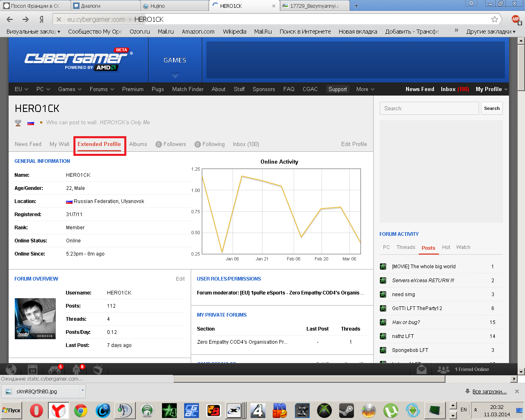The width and height of the screenshot is (525, 420).
Task: Open the Following tab
Action: click(210, 144)
